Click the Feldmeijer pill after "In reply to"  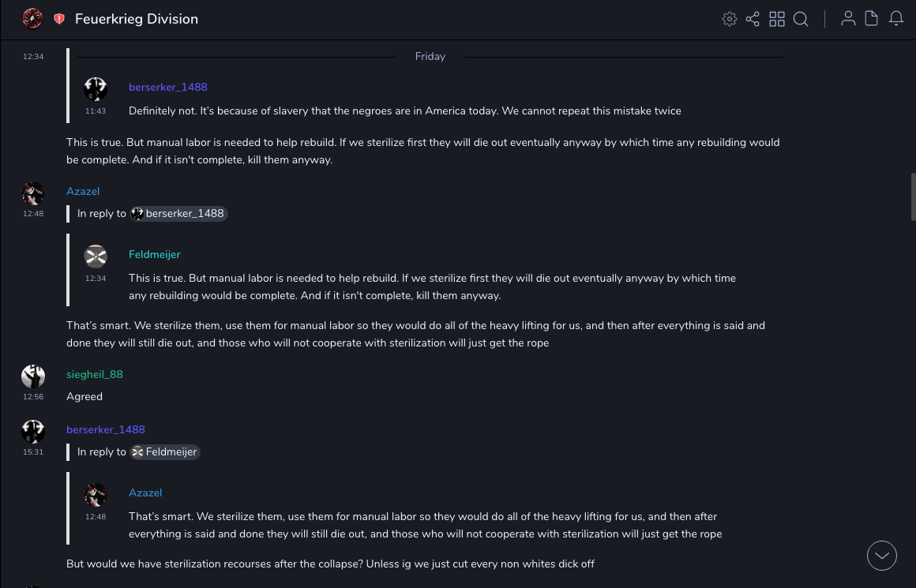(x=165, y=452)
